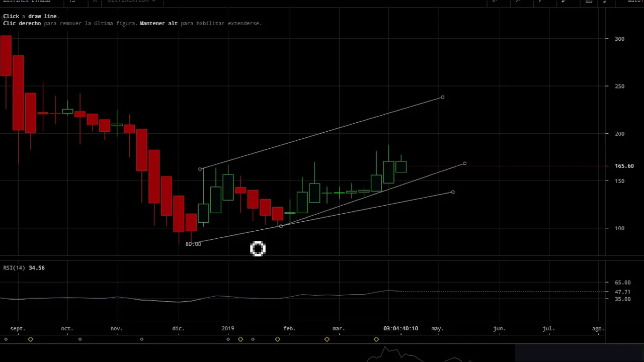Click the latest green candle at the 165.60 level
The width and height of the screenshot is (644, 362).
400,166
